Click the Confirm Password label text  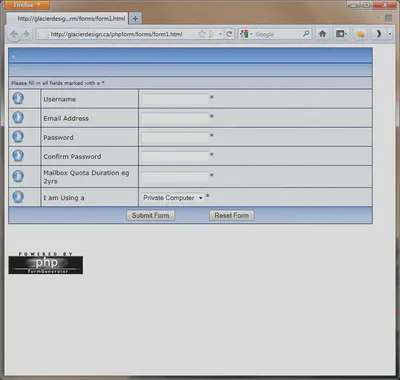[x=72, y=156]
